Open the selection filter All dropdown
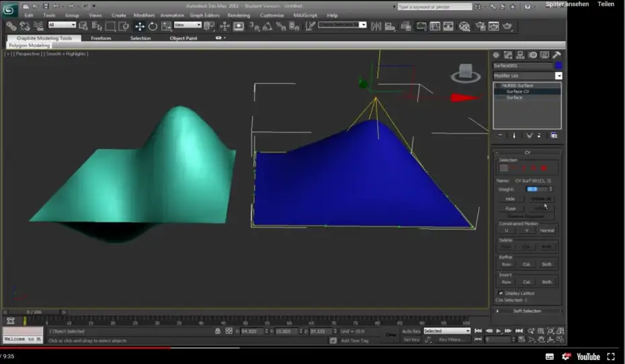625x364 pixels. (62, 25)
